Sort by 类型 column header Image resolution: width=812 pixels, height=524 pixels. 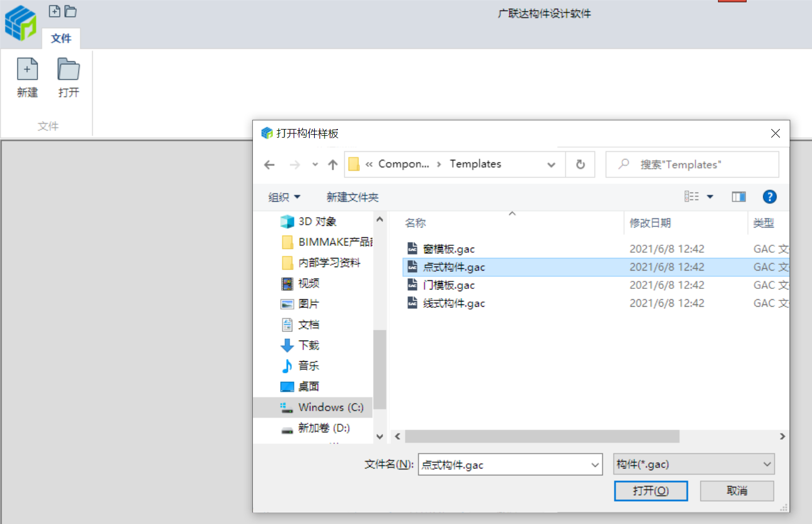click(764, 223)
